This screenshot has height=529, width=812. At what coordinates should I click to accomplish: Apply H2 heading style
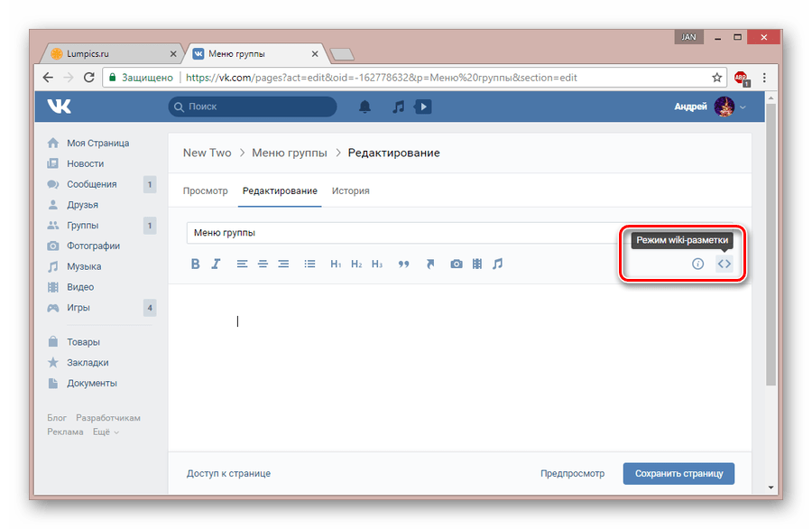click(356, 264)
